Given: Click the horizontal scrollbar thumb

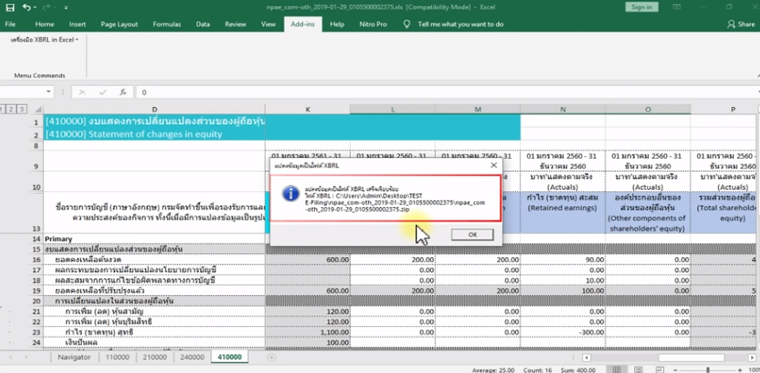Looking at the screenshot, I should point(691,357).
